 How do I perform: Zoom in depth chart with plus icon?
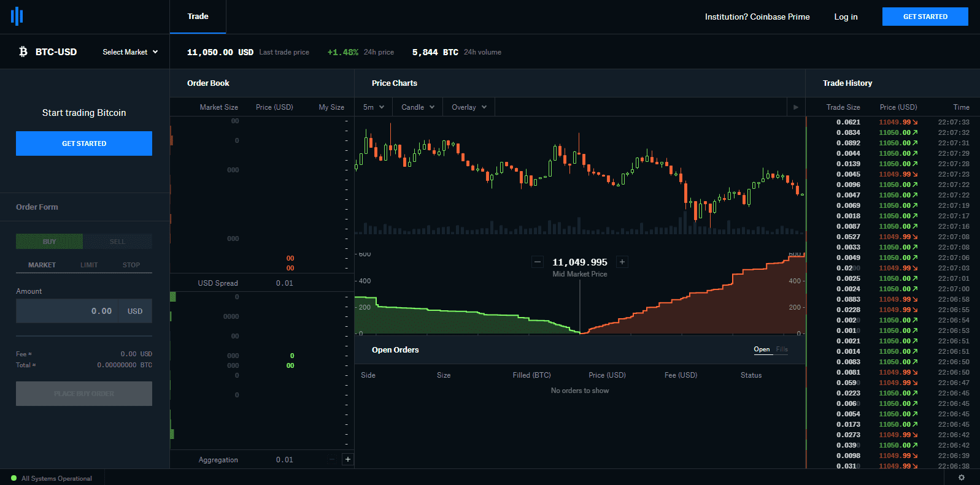(622, 262)
